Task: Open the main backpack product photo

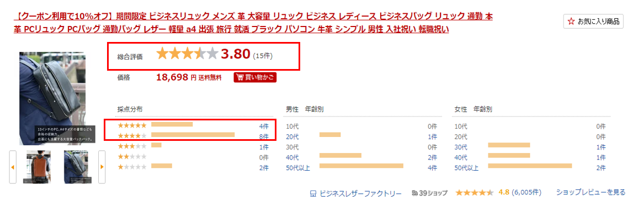Action: tap(52, 98)
